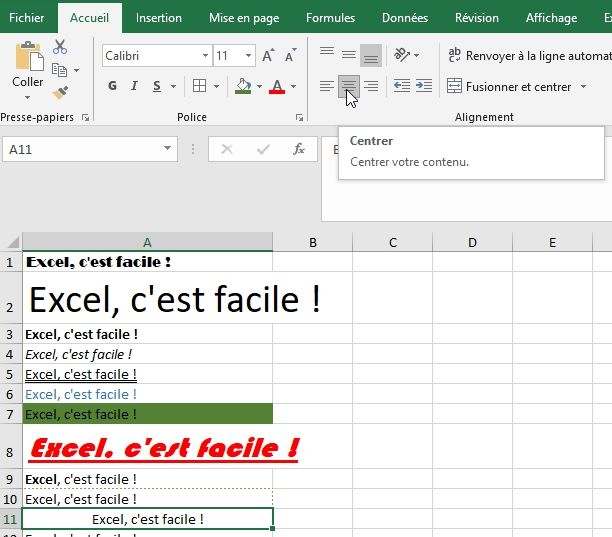Apply red font color A
Viewport: 612px width, 537px height.
click(277, 86)
